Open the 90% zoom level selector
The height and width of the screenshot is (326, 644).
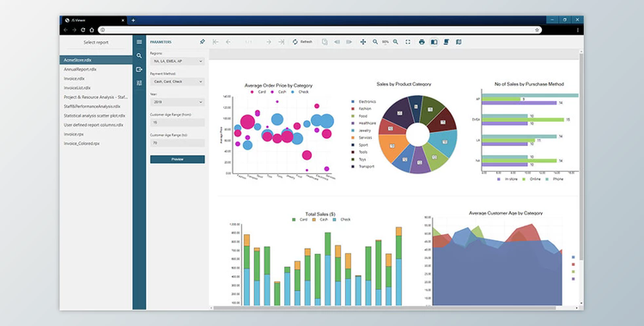[386, 42]
